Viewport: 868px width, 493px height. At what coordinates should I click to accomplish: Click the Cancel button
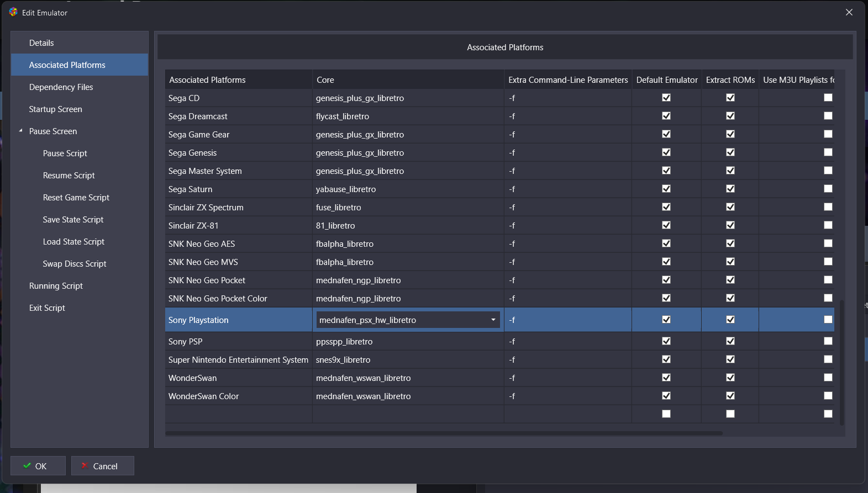103,466
